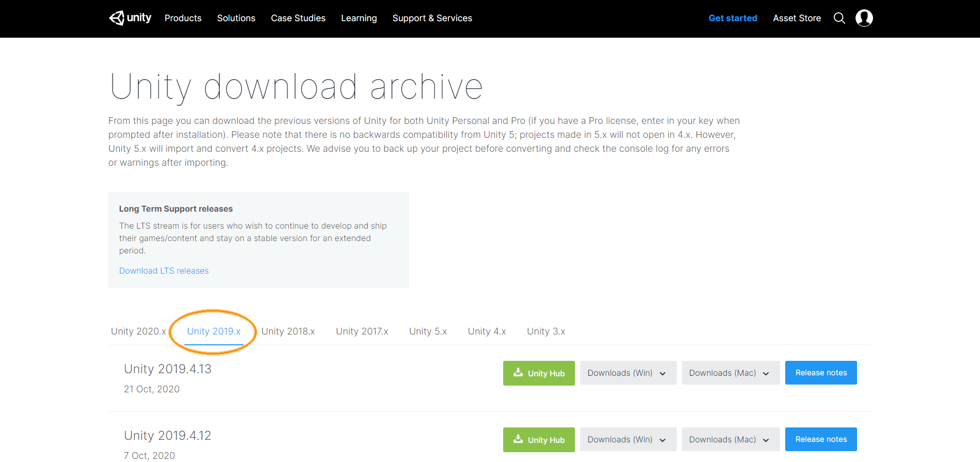This screenshot has width=980, height=462.
Task: Switch to the Unity 4.x tab
Action: point(487,331)
